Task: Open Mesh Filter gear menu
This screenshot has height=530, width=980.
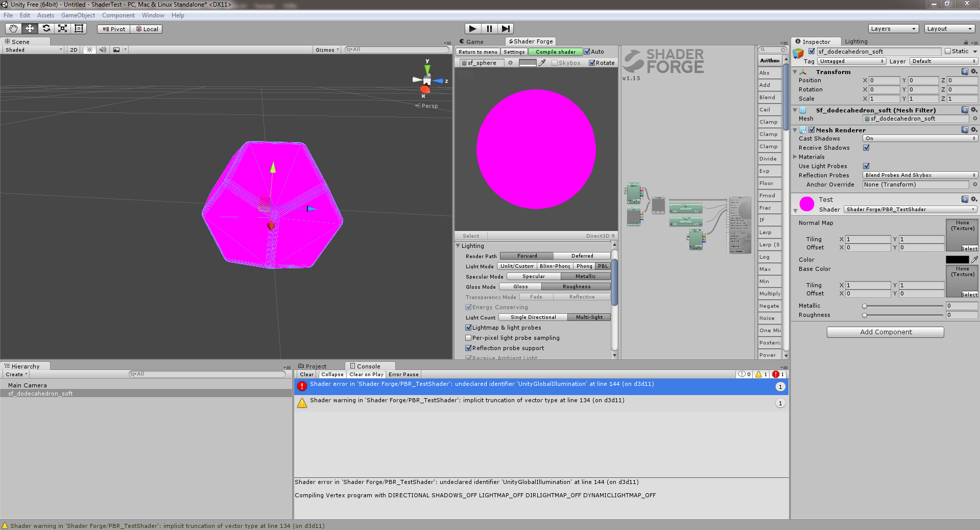Action: pos(974,110)
